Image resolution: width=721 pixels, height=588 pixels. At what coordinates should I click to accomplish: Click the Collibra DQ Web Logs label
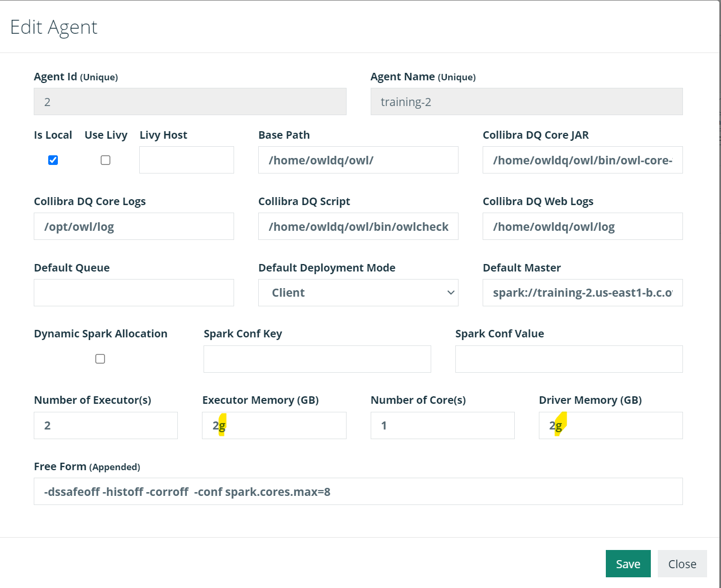[538, 201]
